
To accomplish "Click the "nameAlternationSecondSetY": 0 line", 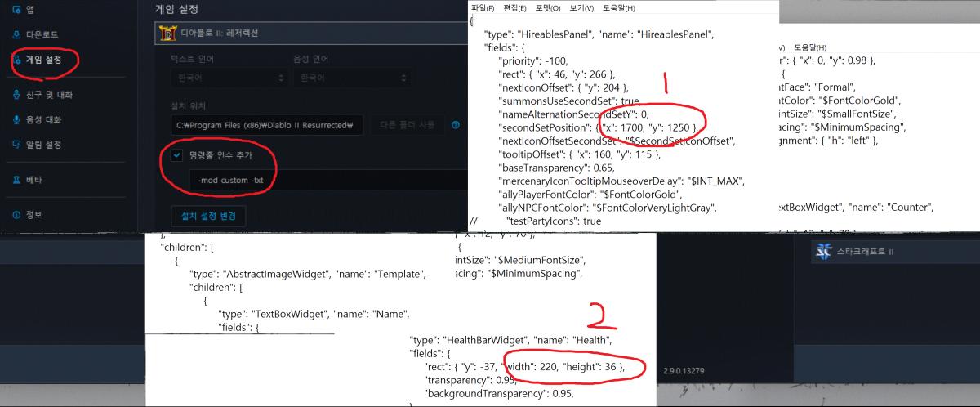I will pos(572,114).
